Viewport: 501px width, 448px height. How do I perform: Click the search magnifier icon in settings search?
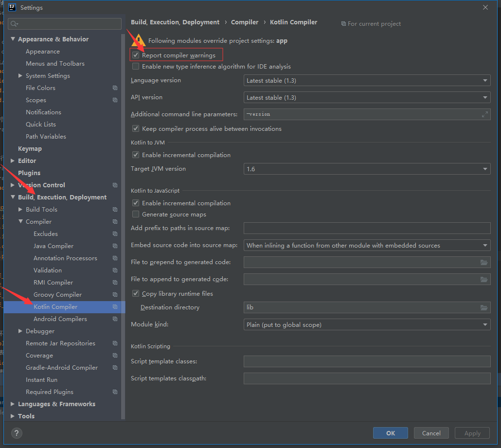point(14,24)
